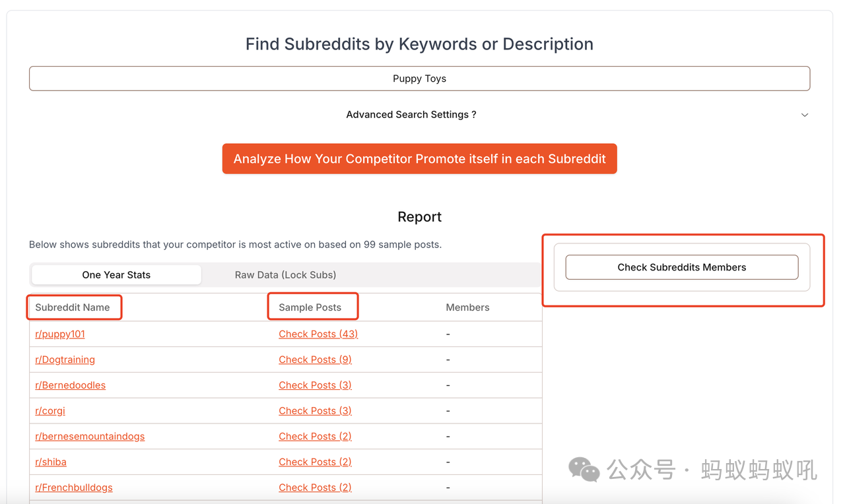Open r/bernesemountaindogs link
This screenshot has height=504, width=845.
90,436
